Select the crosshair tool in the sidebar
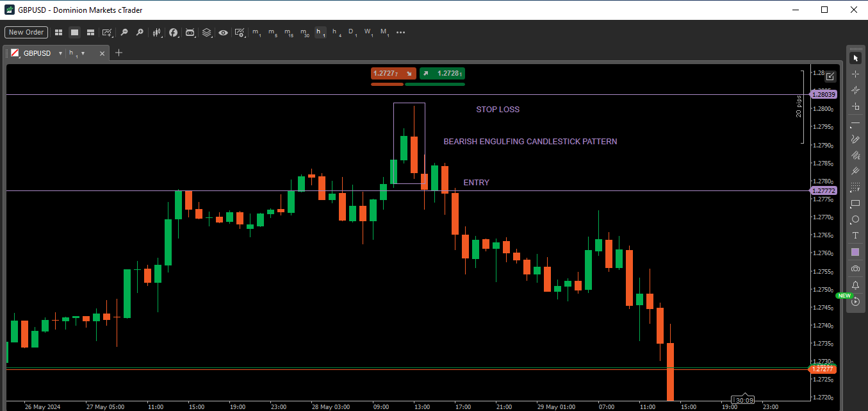868x411 pixels. click(855, 74)
